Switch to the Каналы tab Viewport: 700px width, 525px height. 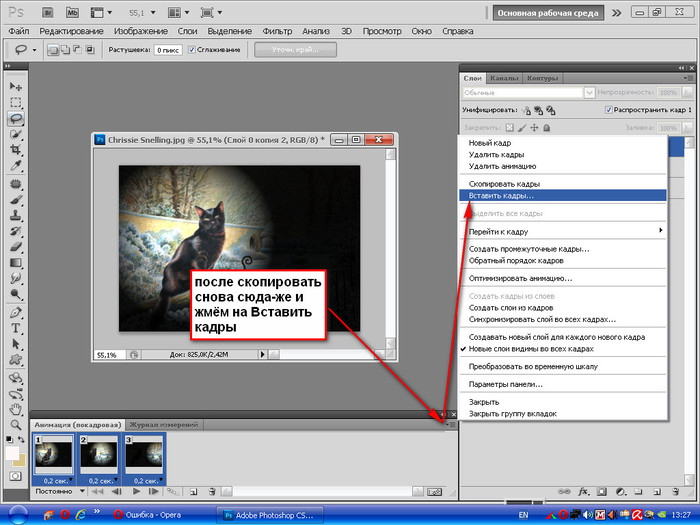pyautogui.click(x=504, y=78)
